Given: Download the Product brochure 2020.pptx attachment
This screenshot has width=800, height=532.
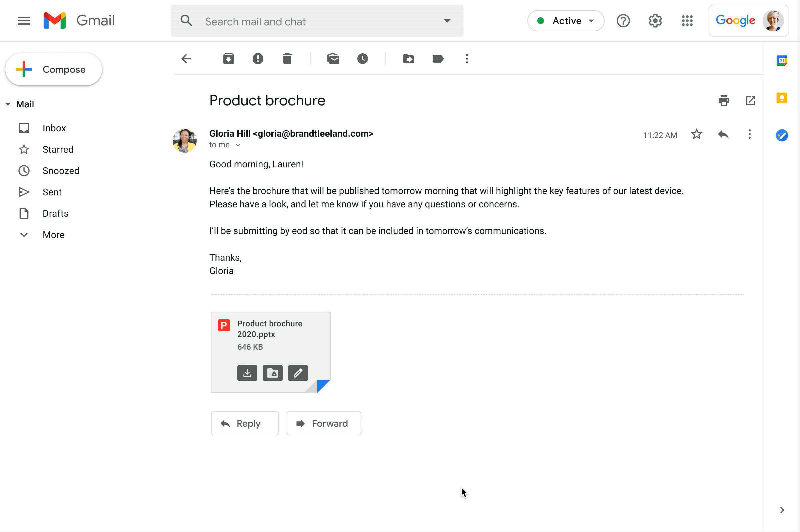Looking at the screenshot, I should [247, 373].
